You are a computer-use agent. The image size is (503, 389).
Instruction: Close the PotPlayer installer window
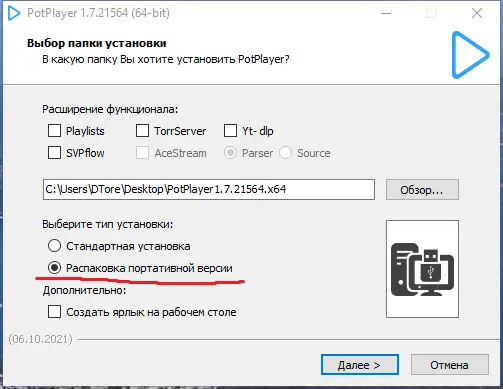click(x=477, y=13)
